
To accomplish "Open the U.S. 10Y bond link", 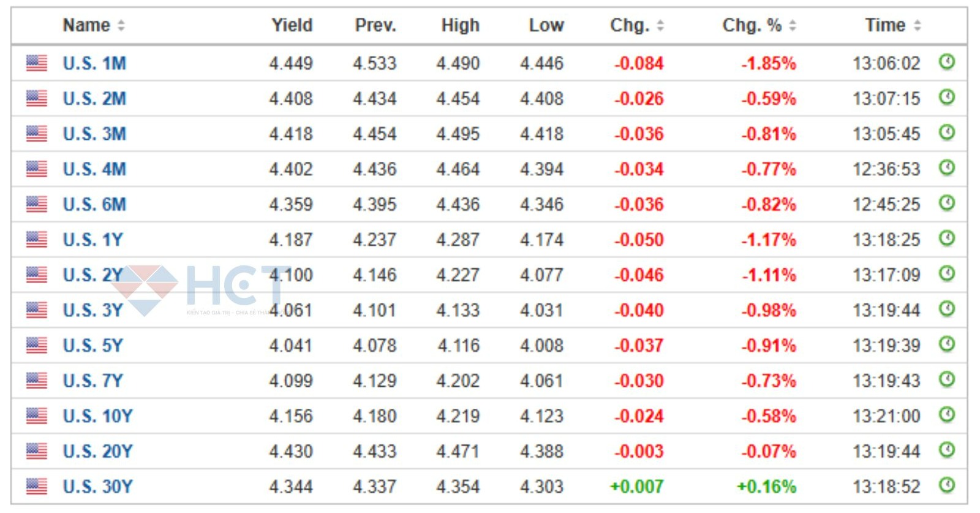I will (97, 416).
